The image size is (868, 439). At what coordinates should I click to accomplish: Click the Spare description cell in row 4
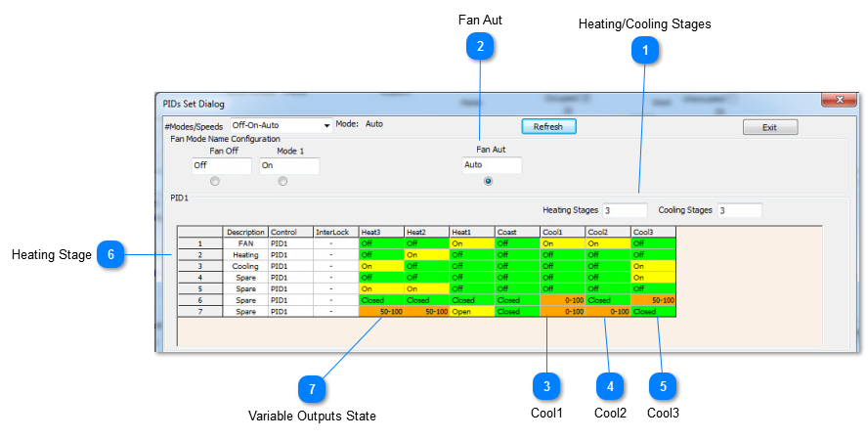(245, 278)
